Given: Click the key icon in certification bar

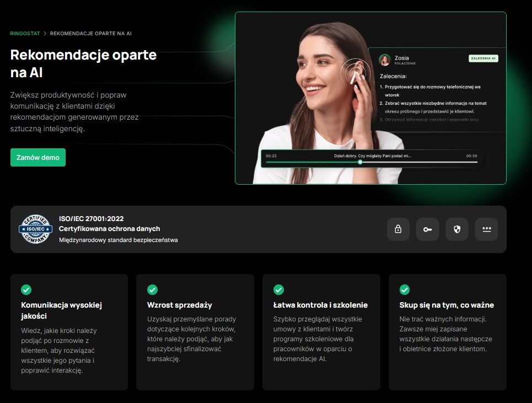Looking at the screenshot, I should click(427, 229).
